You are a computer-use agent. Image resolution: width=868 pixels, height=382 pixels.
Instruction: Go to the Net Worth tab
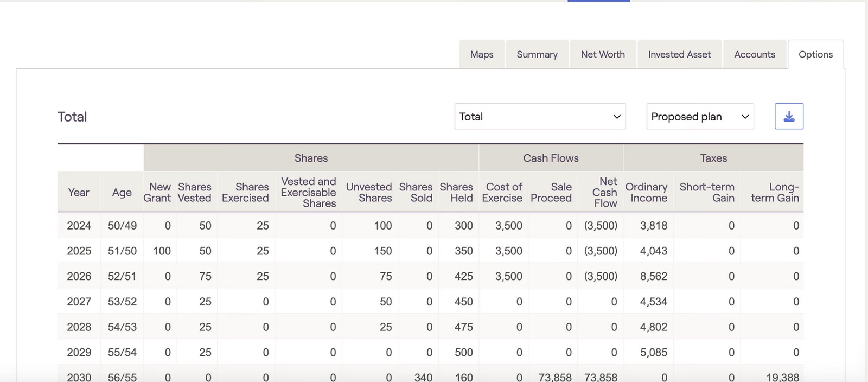603,54
